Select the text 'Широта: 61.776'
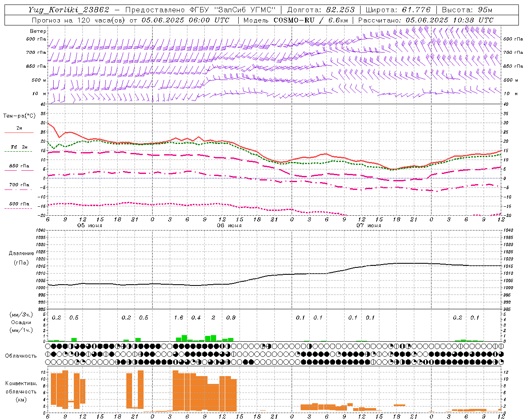Screen dimensions: 525x420 click(x=398, y=10)
